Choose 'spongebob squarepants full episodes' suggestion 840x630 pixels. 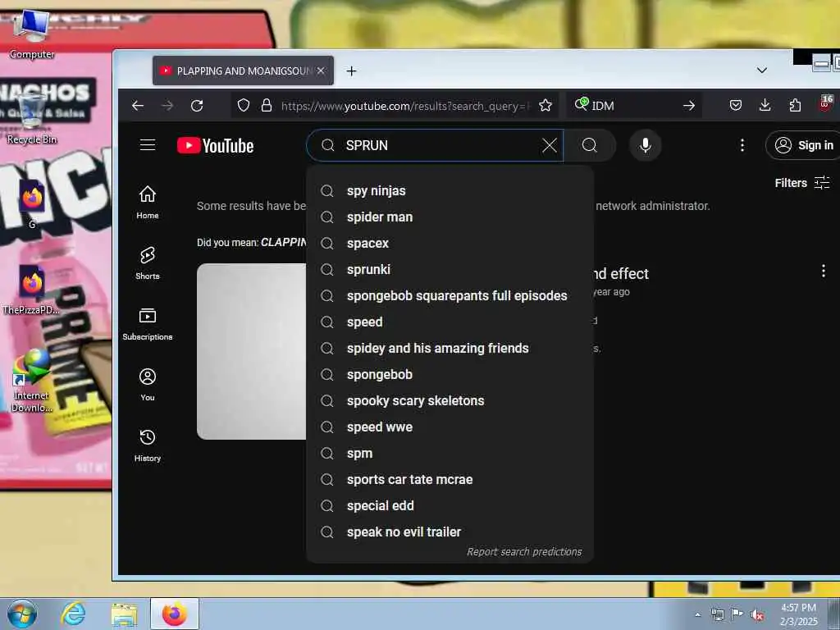pos(450,295)
